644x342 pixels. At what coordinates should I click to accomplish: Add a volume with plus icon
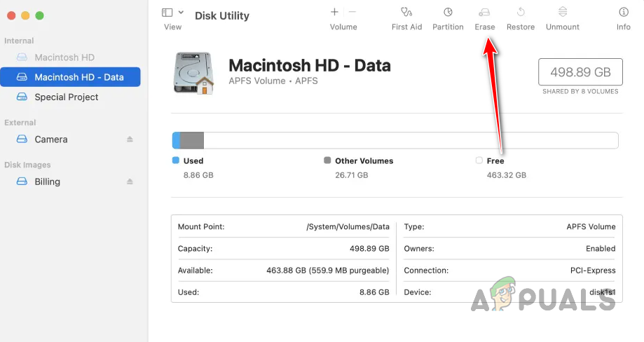334,12
